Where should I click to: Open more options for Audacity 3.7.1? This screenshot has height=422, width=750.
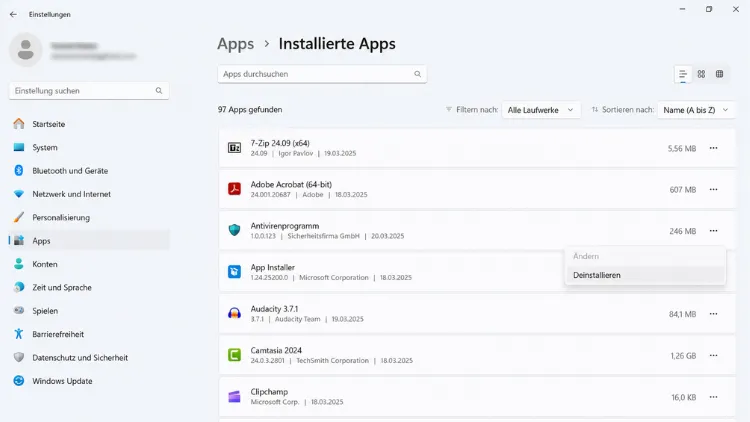pyautogui.click(x=714, y=314)
